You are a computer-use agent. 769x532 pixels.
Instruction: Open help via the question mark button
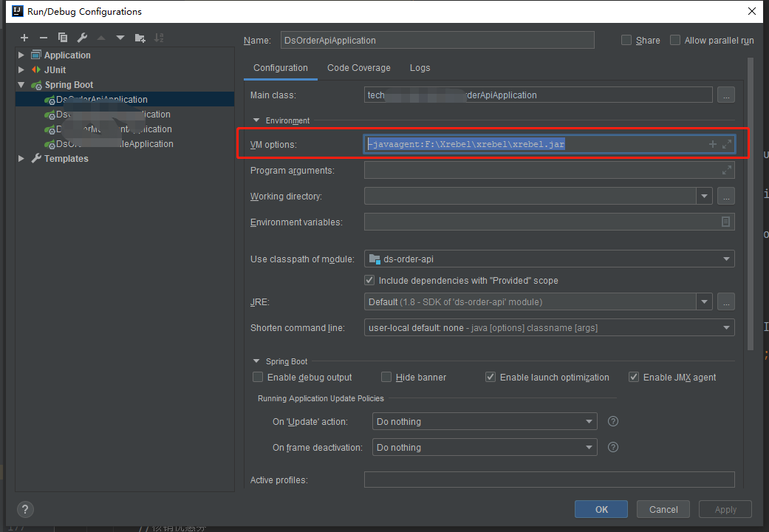[25, 509]
